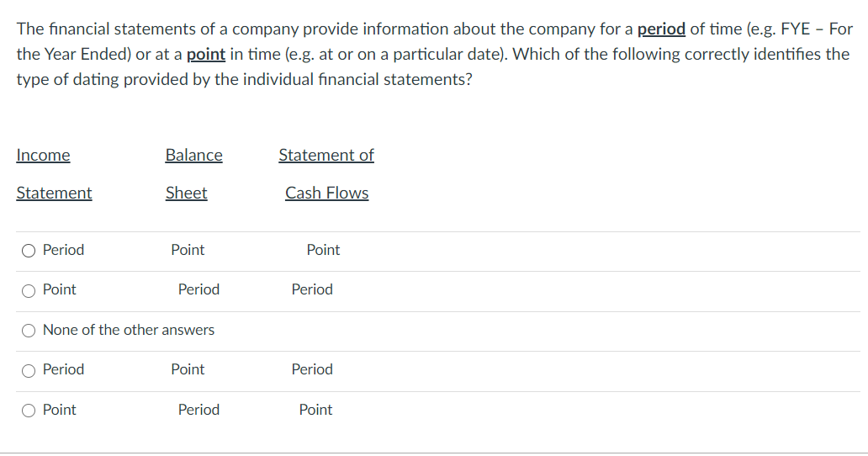This screenshot has height=456, width=868.
Task: Click Cash Flows 'Point' in Point-Period-Point option
Action: (x=315, y=410)
